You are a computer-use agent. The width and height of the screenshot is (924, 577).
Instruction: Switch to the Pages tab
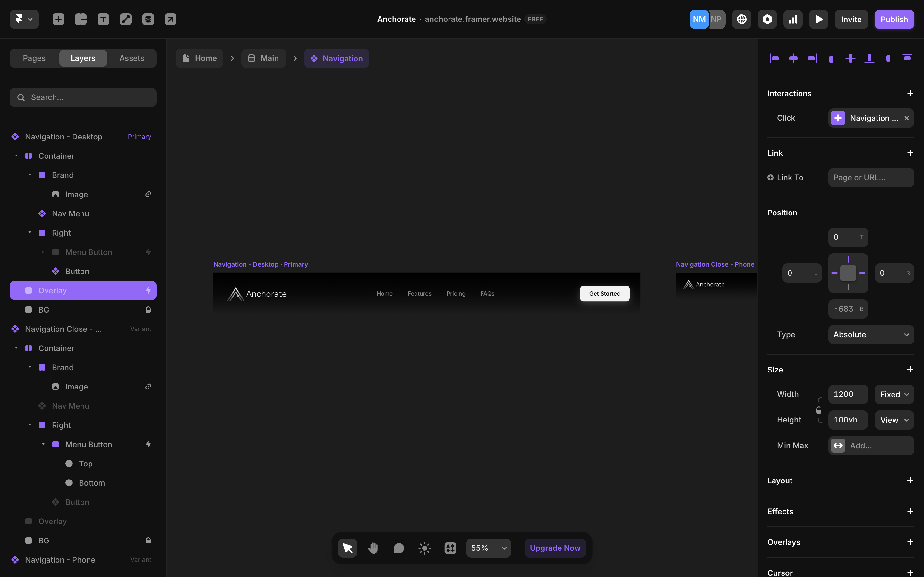(x=34, y=58)
